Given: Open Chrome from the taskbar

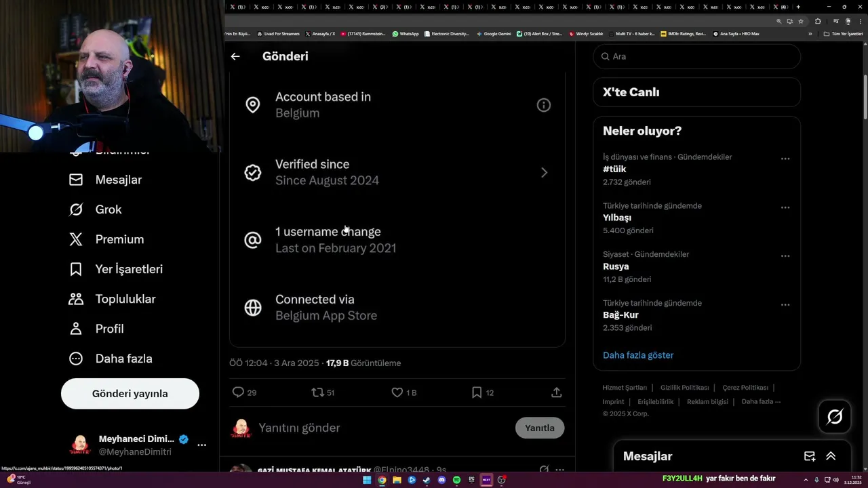Looking at the screenshot, I should [x=382, y=480].
